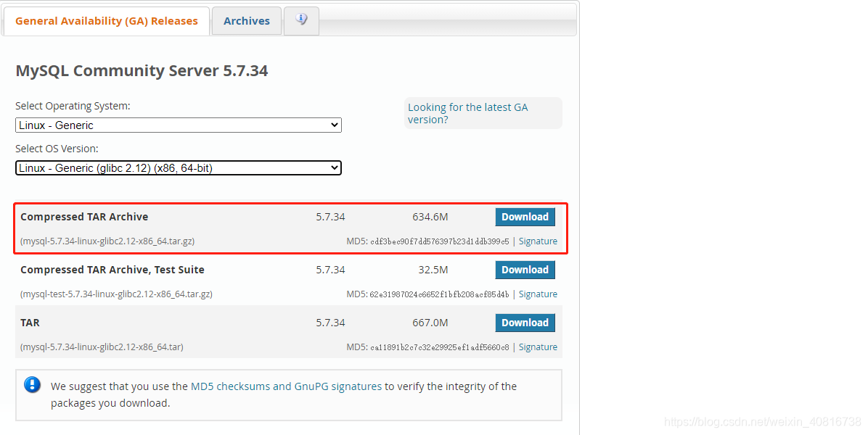The height and width of the screenshot is (435, 868).
Task: Open the information icon tab
Action: pyautogui.click(x=301, y=20)
